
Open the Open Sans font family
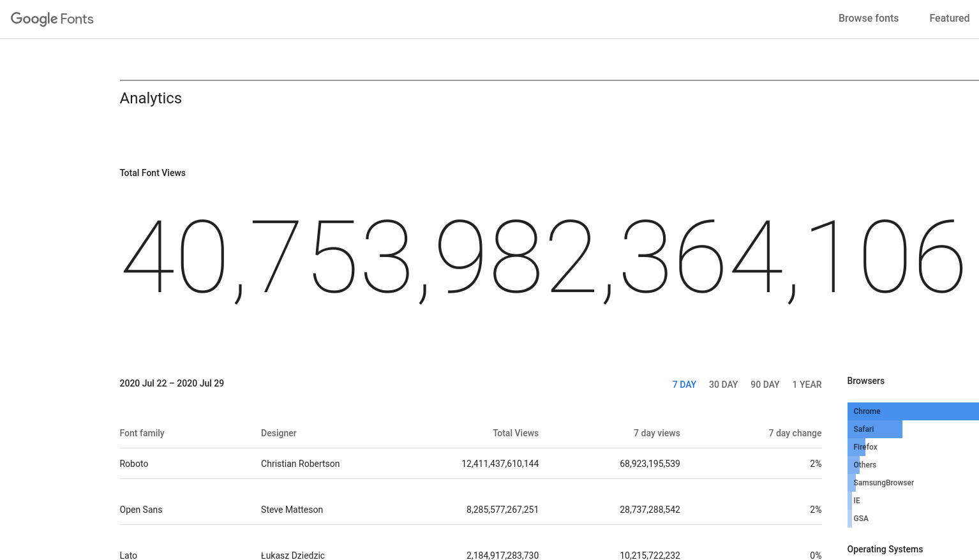pyautogui.click(x=141, y=510)
